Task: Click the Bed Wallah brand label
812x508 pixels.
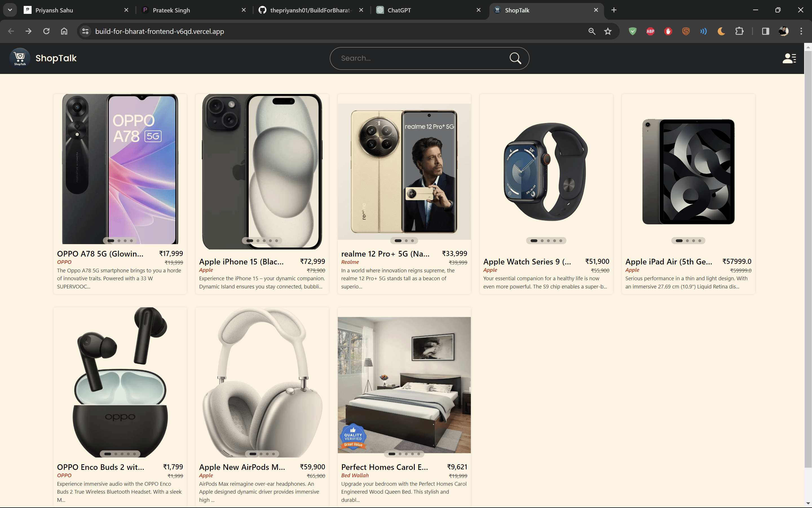Action: tap(355, 476)
